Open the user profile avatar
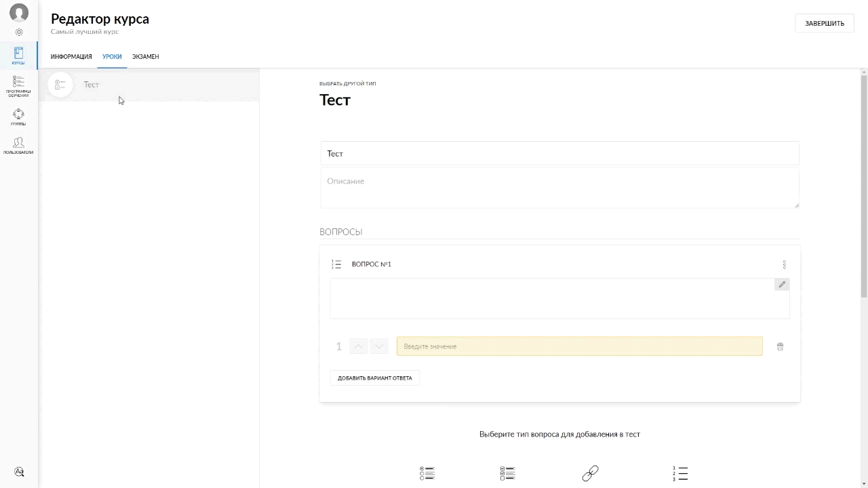868x488 pixels. [19, 12]
